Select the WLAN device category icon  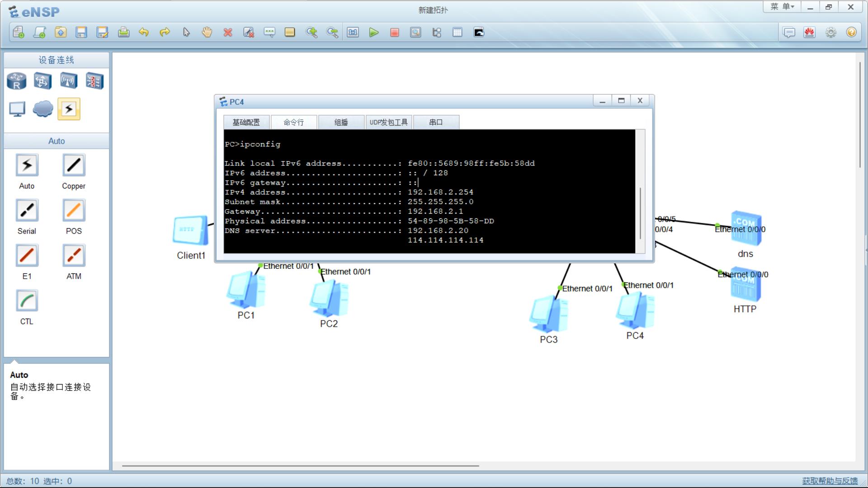tap(69, 81)
